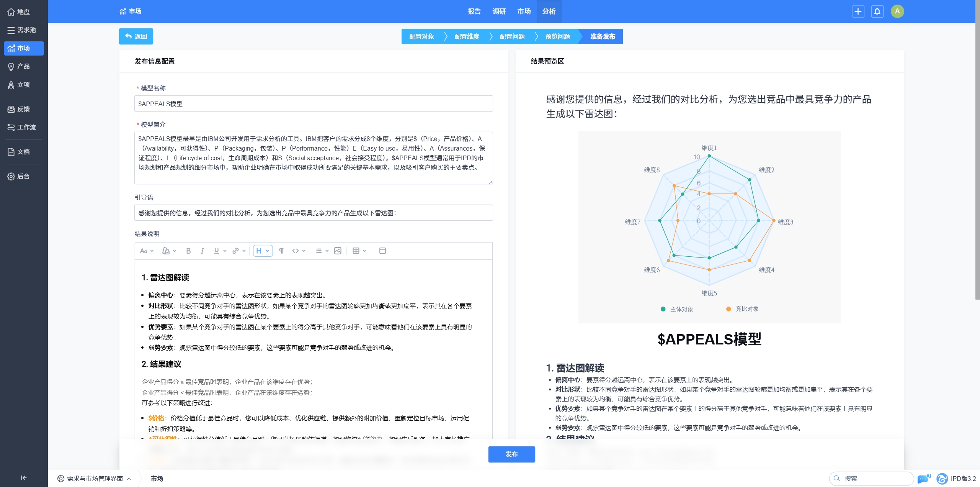Click into the 模型简介 textarea
The width and height of the screenshot is (980, 487).
coord(314,158)
